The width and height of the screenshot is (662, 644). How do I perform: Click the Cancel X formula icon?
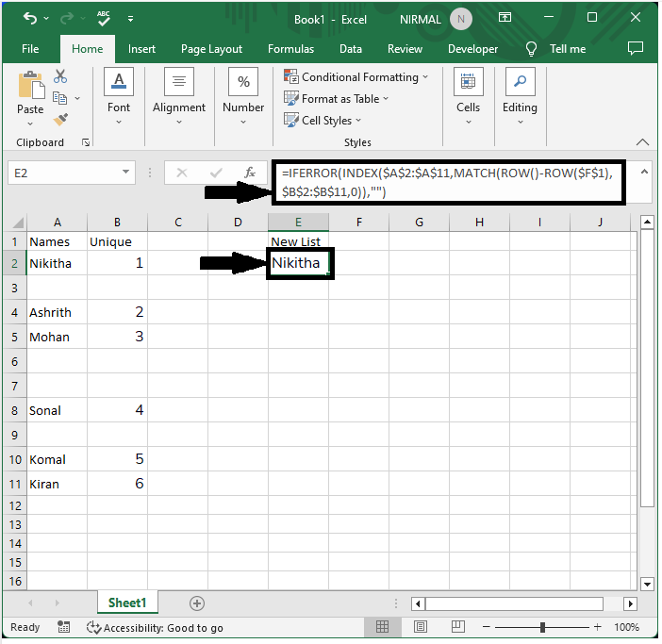182,173
